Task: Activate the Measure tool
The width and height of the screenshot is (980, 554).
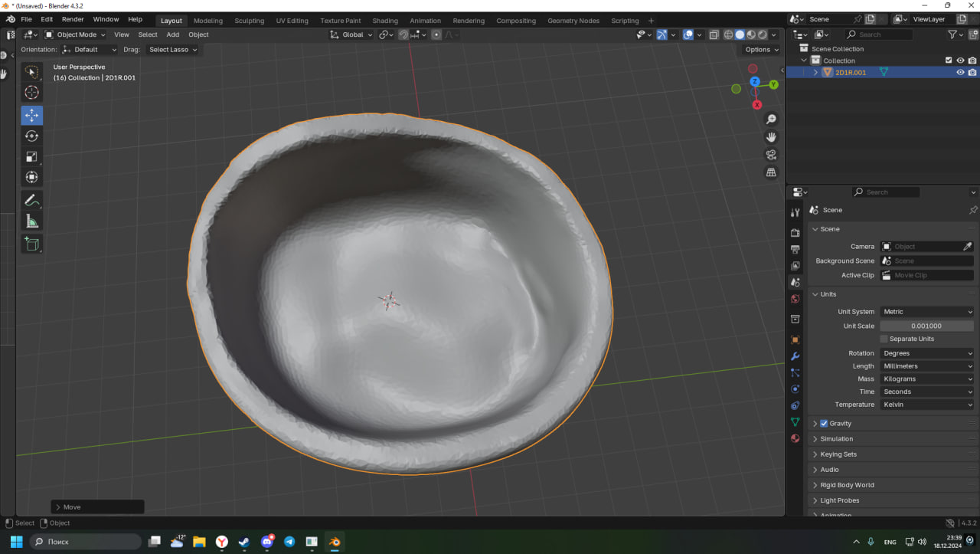Action: (31, 221)
